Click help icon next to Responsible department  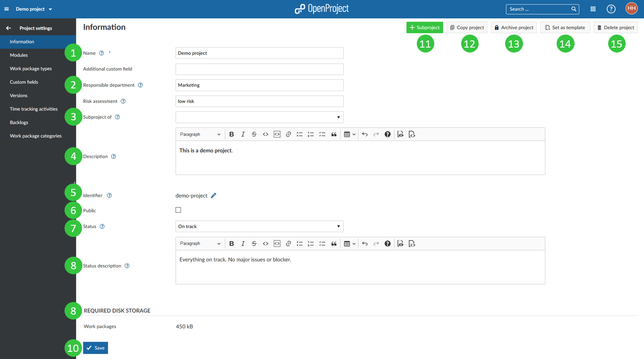(140, 85)
